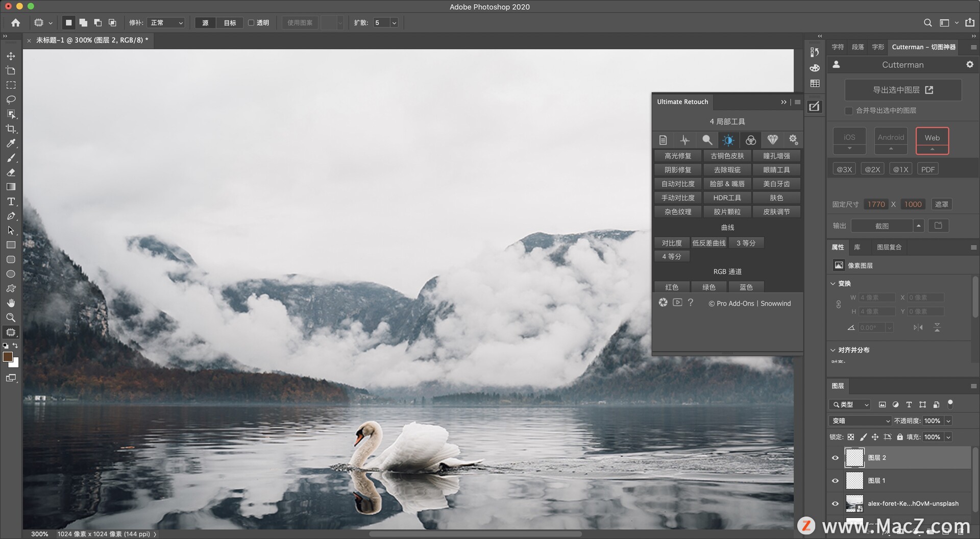Select the Patch tool in toolbar

pyautogui.click(x=11, y=332)
